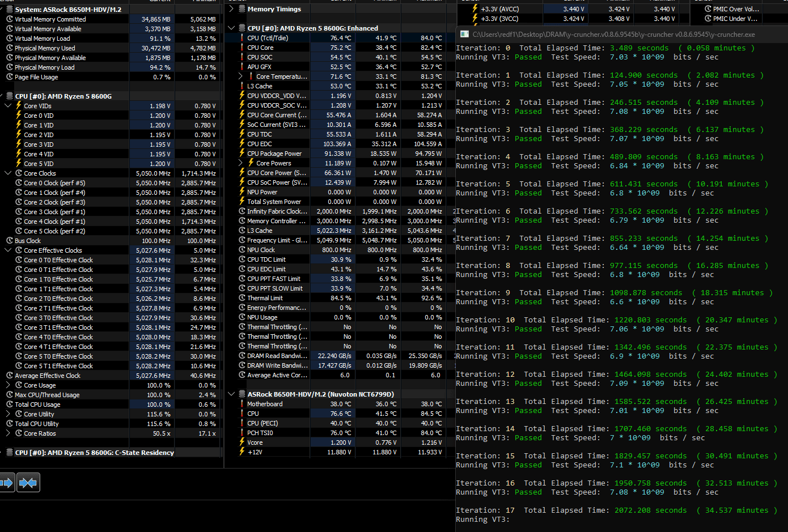The image size is (788, 532).
Task: Click the lightning icon beside +12V
Action: pyautogui.click(x=242, y=452)
